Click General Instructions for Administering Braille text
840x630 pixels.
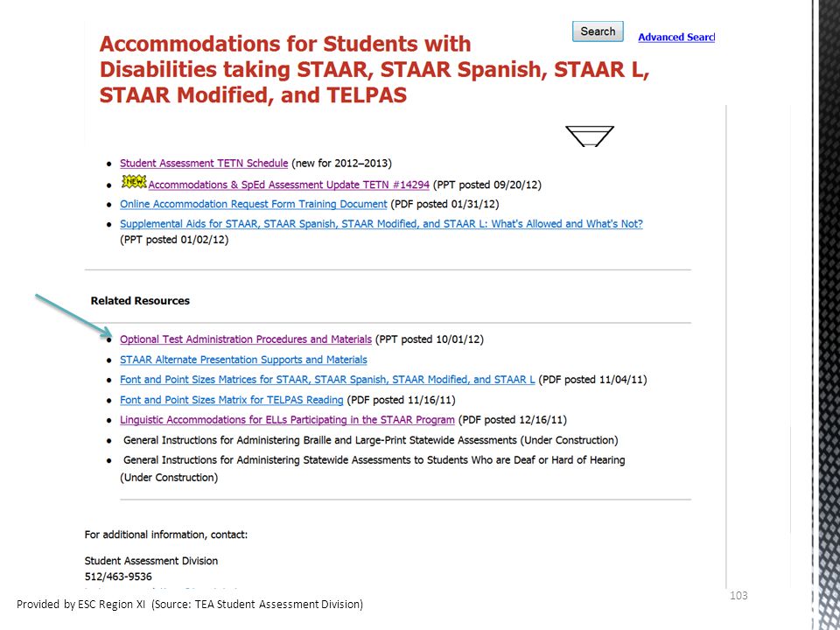tap(371, 440)
